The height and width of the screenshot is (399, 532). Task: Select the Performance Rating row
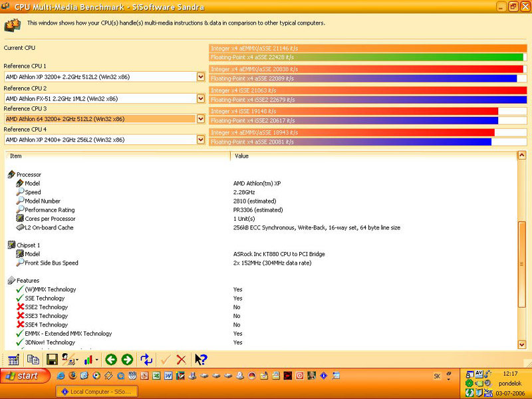[45, 209]
